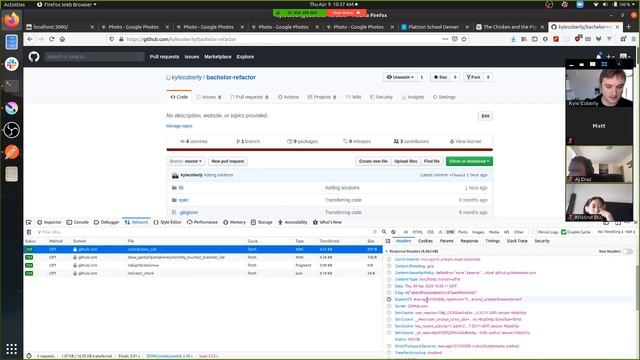The height and width of the screenshot is (360, 640).
Task: Open the GitHub create new plus dropdown
Action: pos(610,56)
